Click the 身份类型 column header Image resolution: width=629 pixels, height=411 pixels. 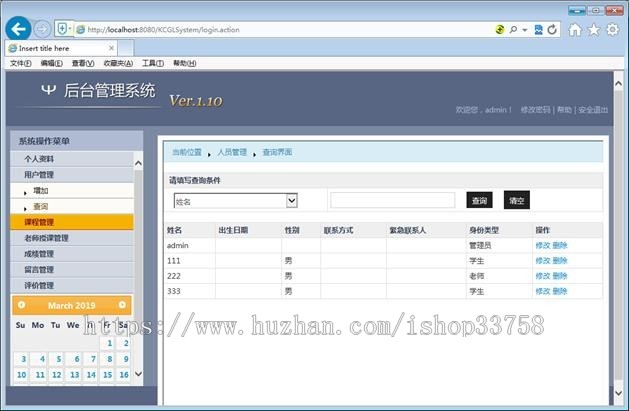[x=484, y=230]
